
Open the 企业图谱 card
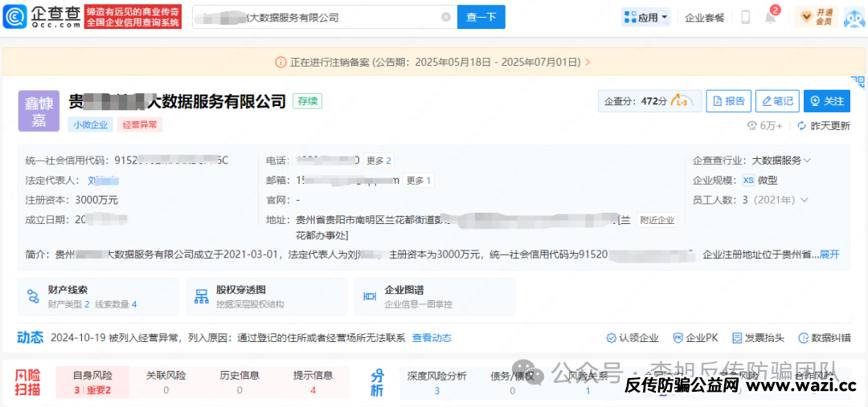tap(435, 297)
